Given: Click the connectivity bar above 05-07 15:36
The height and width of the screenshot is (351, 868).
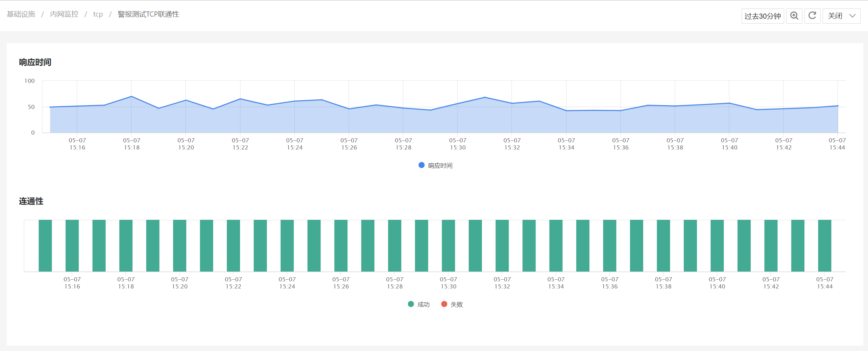Looking at the screenshot, I should [609, 245].
